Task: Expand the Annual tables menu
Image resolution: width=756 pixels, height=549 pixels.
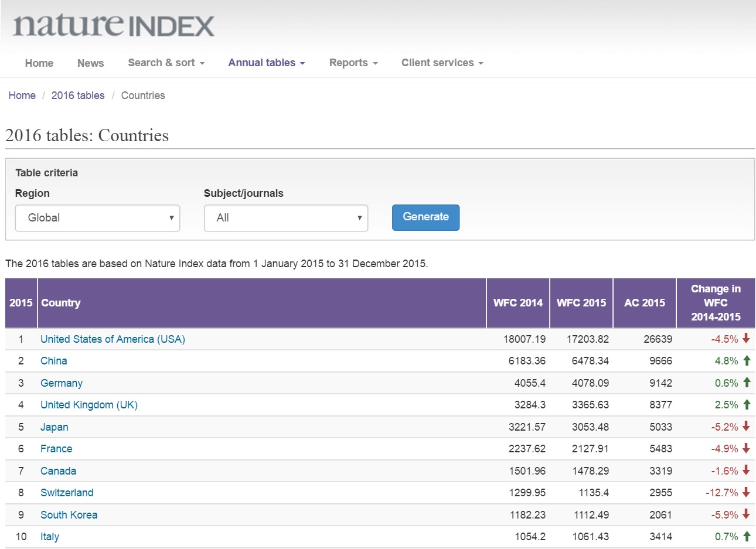Action: click(x=267, y=63)
